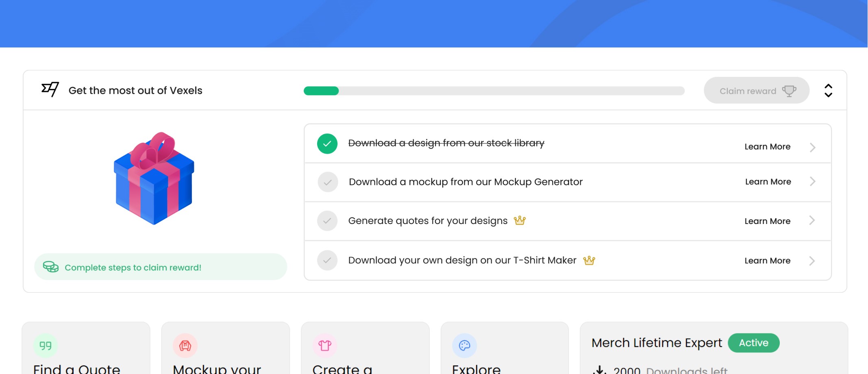Expand chevron for Generate quotes step

point(812,220)
